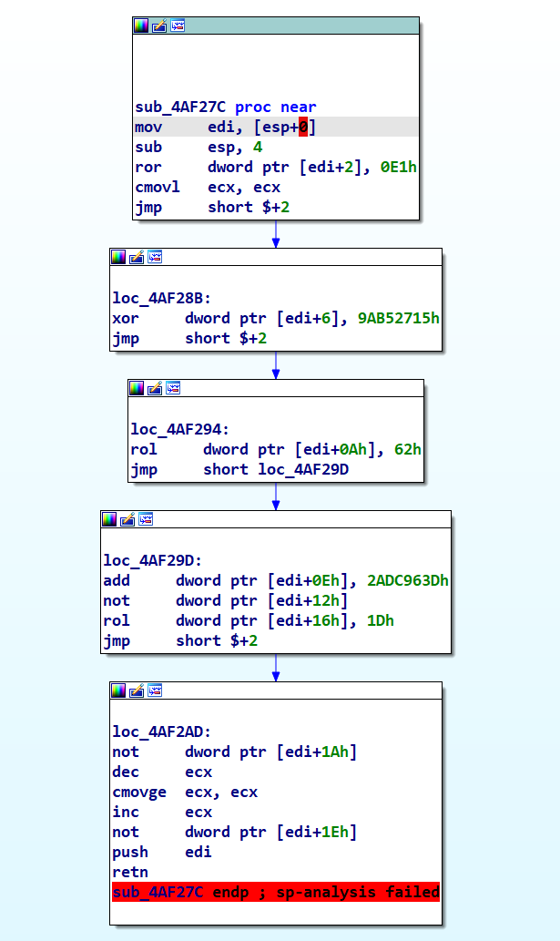Click the color icon on the loc_4AF29D node
This screenshot has height=941, width=560.
pyautogui.click(x=108, y=519)
